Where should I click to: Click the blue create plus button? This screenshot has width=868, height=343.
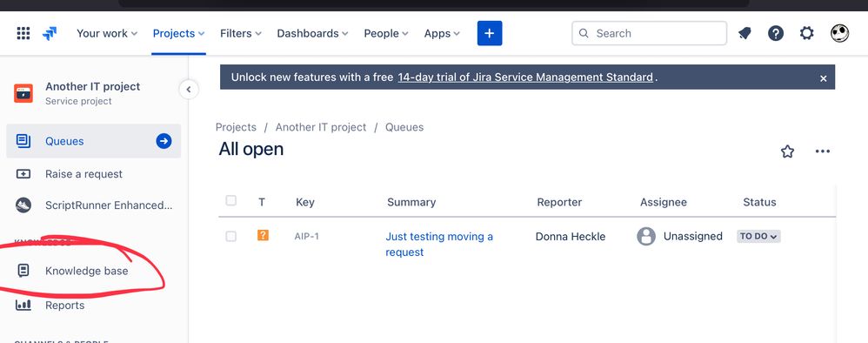click(490, 33)
